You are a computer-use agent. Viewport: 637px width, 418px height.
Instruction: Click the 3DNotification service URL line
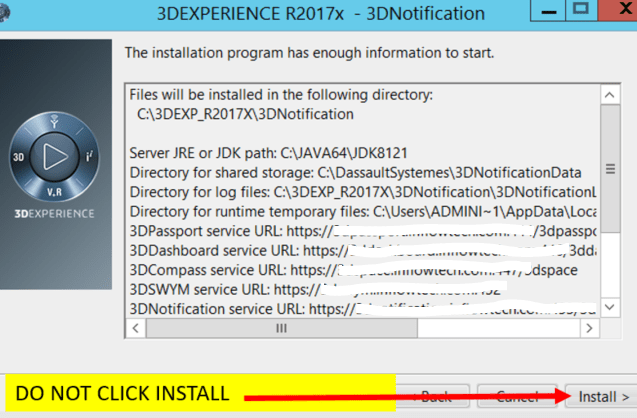click(363, 309)
